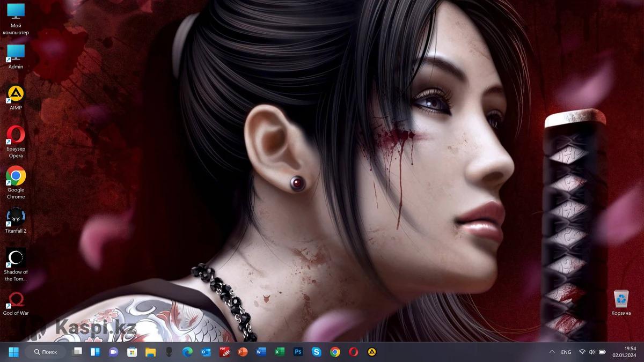This screenshot has height=362, width=644.
Task: Open the red PDF app in taskbar
Action: click(224, 352)
